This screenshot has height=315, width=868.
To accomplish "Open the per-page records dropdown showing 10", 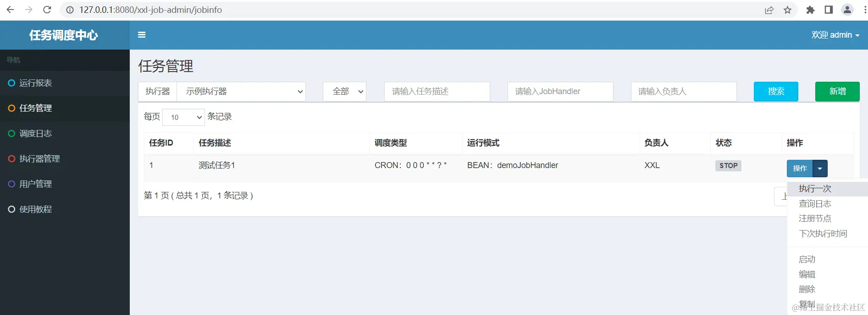I will coord(183,117).
